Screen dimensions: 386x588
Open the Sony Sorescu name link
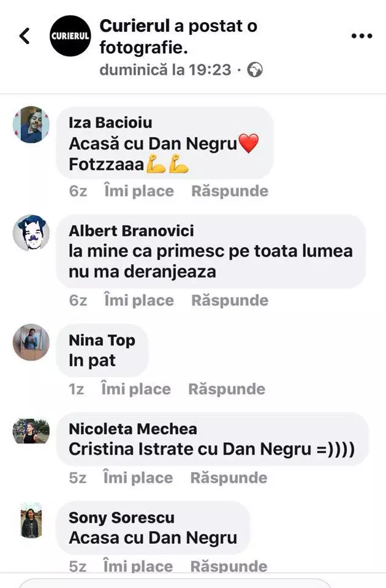click(x=121, y=518)
